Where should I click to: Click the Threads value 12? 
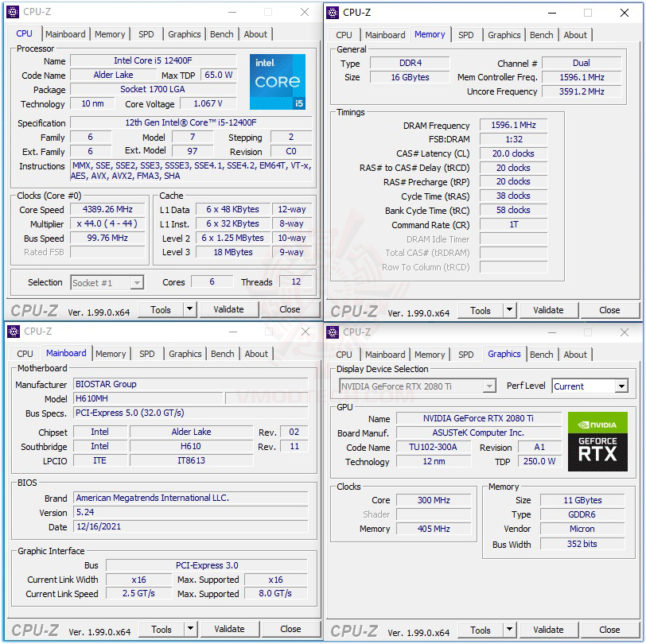tap(296, 281)
